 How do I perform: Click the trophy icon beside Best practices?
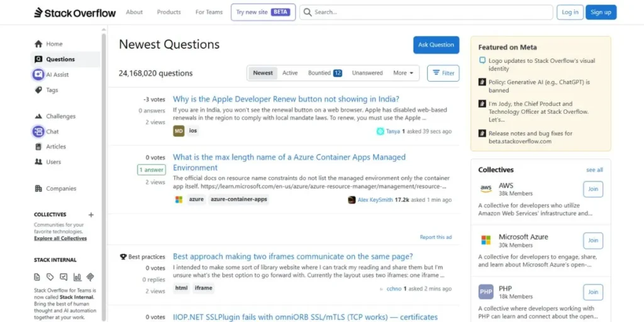point(123,257)
